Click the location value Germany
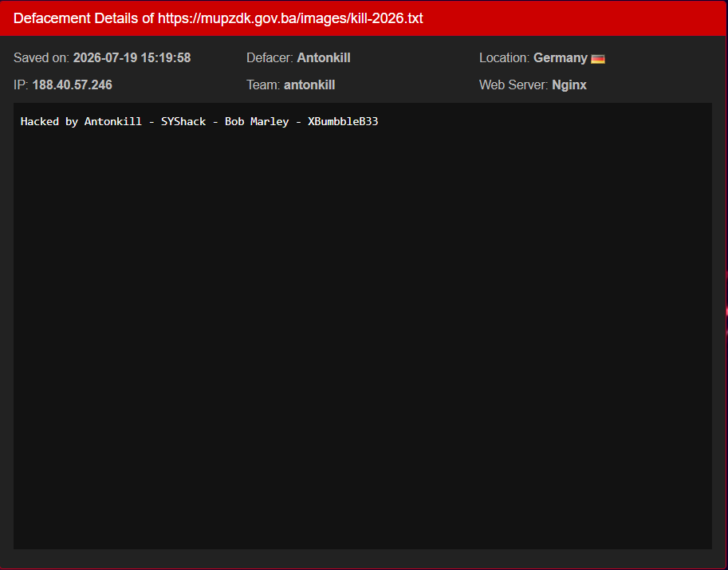Viewport: 728px width, 570px height. (561, 58)
